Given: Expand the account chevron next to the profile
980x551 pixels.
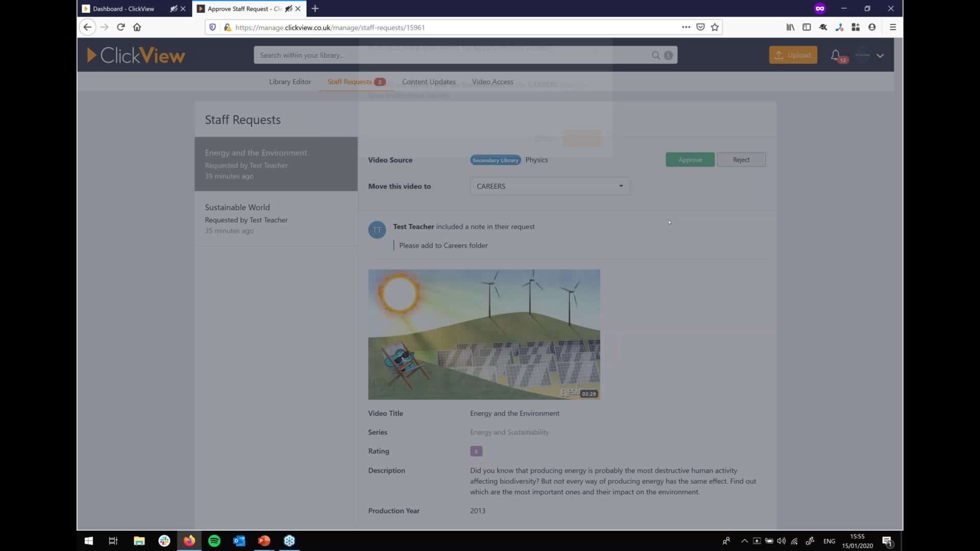Looking at the screenshot, I should 880,56.
